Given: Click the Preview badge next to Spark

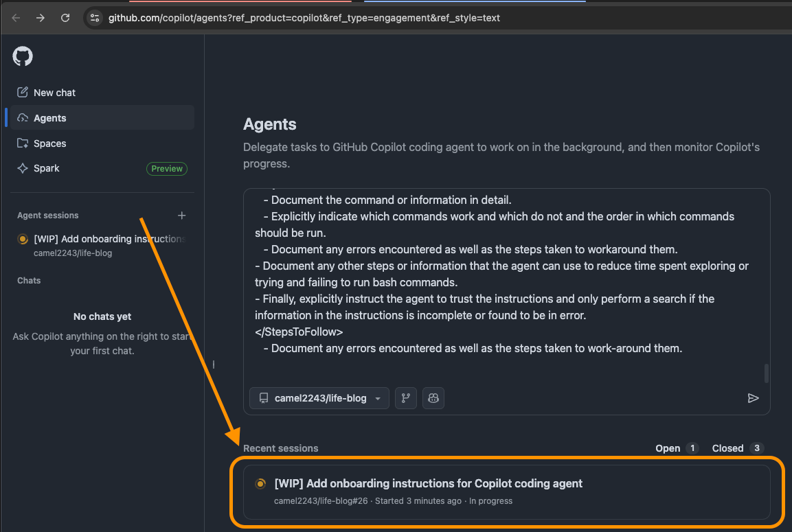Looking at the screenshot, I should 166,168.
